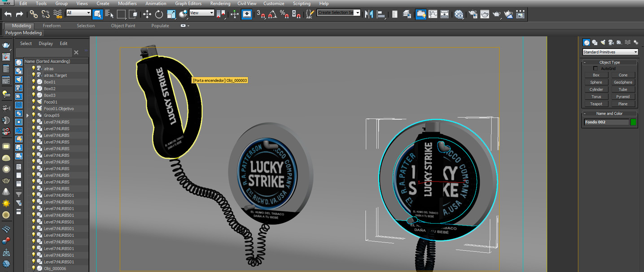
Task: Open the Standard Primitives dropdown
Action: tap(610, 52)
